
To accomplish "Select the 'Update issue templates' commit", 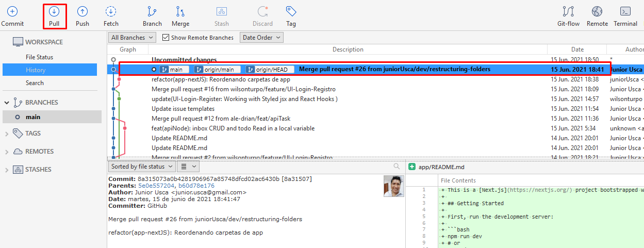I will (375, 109).
